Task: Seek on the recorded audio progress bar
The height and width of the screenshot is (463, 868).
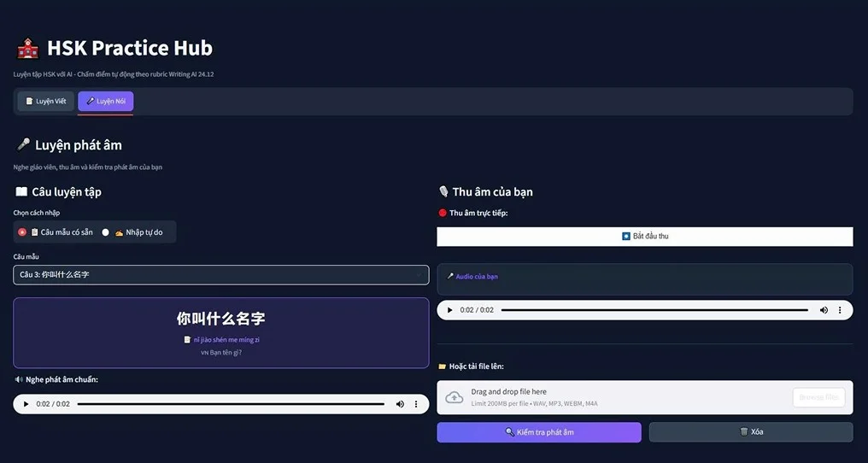Action: point(654,310)
